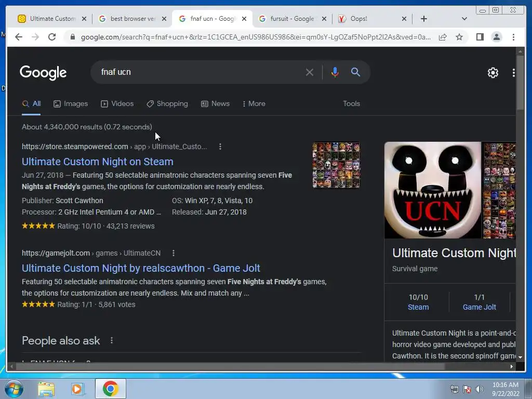
Task: Open Ultimate Custom Night Game Jolt link
Action: tap(141, 268)
